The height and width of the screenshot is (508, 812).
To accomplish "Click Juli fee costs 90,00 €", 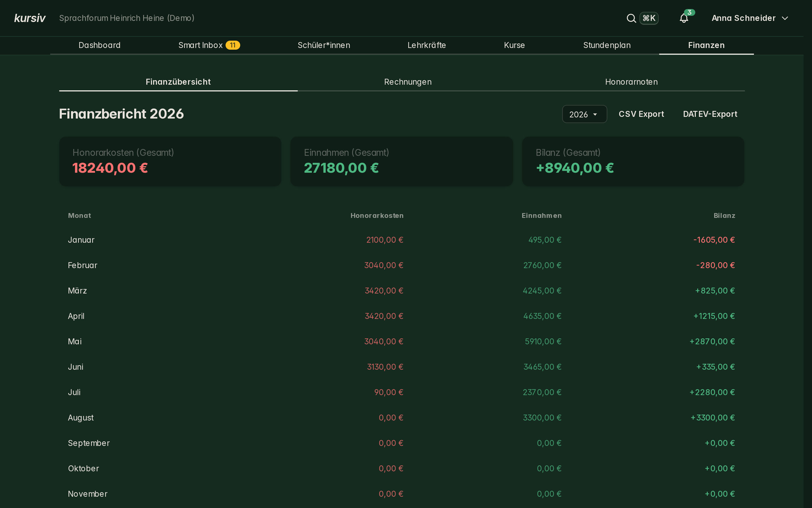I will tap(389, 392).
